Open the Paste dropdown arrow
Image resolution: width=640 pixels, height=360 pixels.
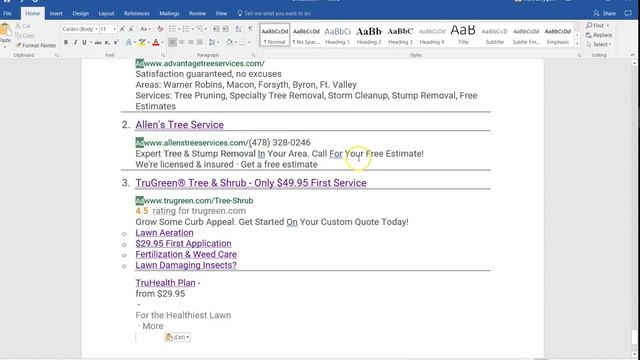[5, 46]
